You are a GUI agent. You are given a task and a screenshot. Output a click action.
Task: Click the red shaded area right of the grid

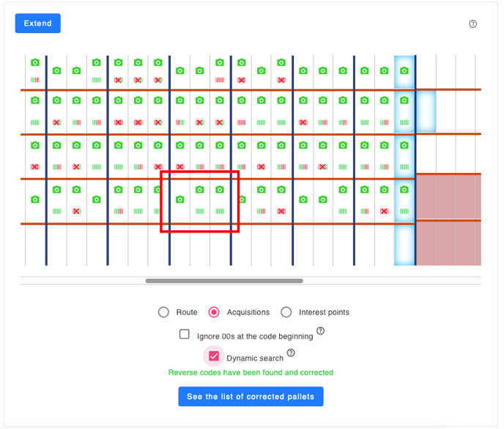click(x=448, y=220)
